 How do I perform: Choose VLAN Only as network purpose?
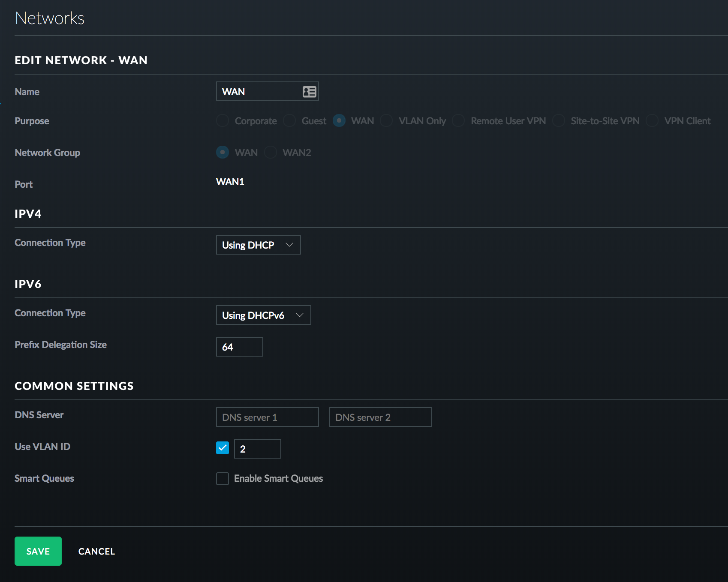tap(386, 121)
